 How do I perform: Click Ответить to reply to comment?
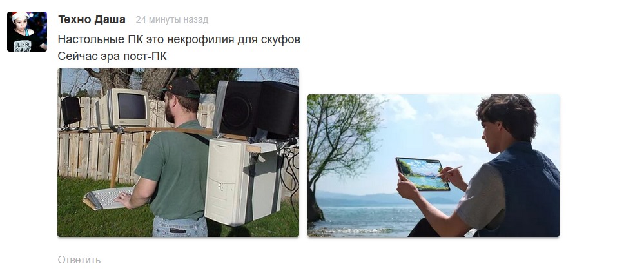[79, 260]
